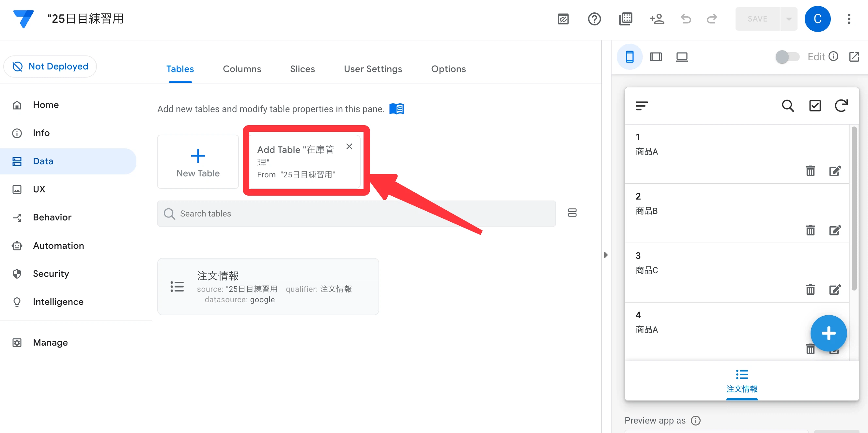Switch to the Columns tab
The image size is (868, 433).
click(242, 69)
